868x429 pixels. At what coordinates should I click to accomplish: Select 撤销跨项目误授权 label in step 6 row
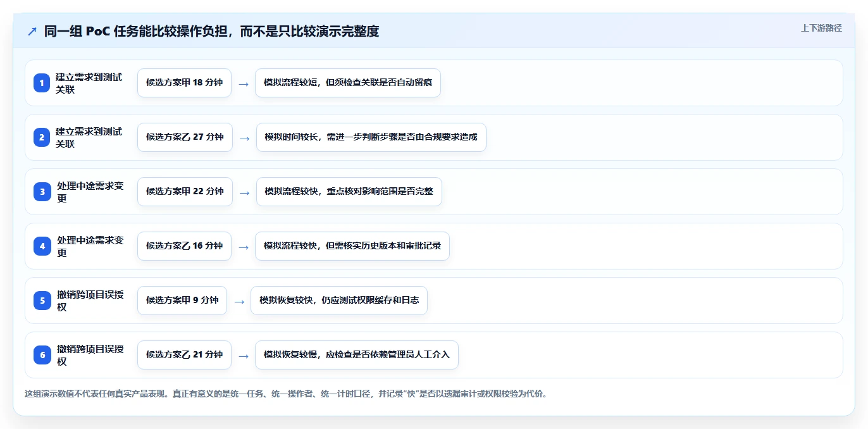[x=90, y=355]
